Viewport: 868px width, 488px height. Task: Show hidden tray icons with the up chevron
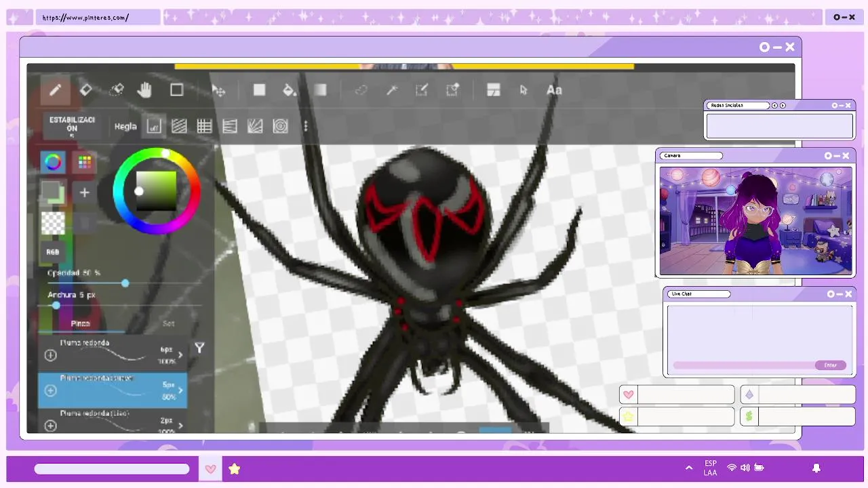tap(689, 468)
